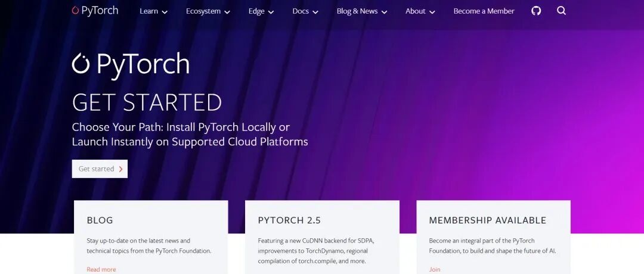
Task: Click the 'Become an integral part' description text
Action: tap(493, 245)
